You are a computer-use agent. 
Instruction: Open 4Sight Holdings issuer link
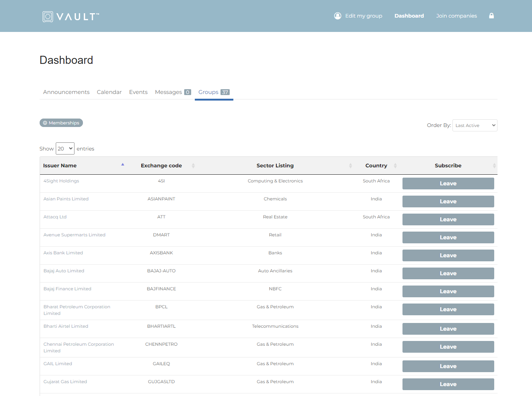point(61,181)
